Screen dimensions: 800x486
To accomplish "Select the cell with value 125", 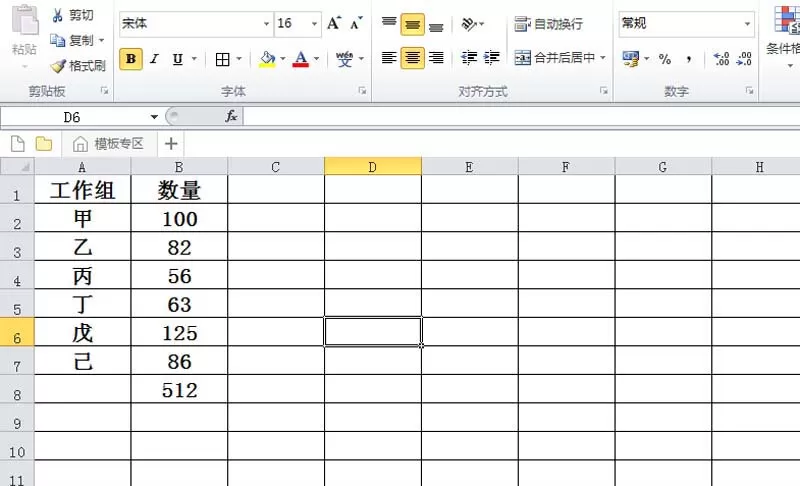I will coord(179,332).
